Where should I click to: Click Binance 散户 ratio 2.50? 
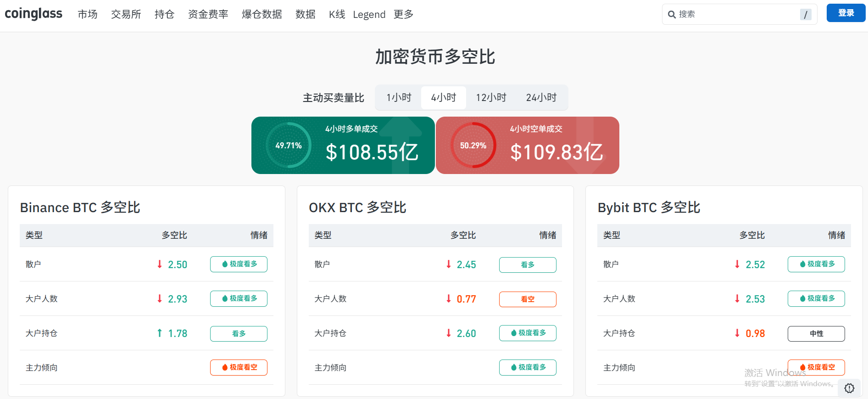pyautogui.click(x=178, y=264)
